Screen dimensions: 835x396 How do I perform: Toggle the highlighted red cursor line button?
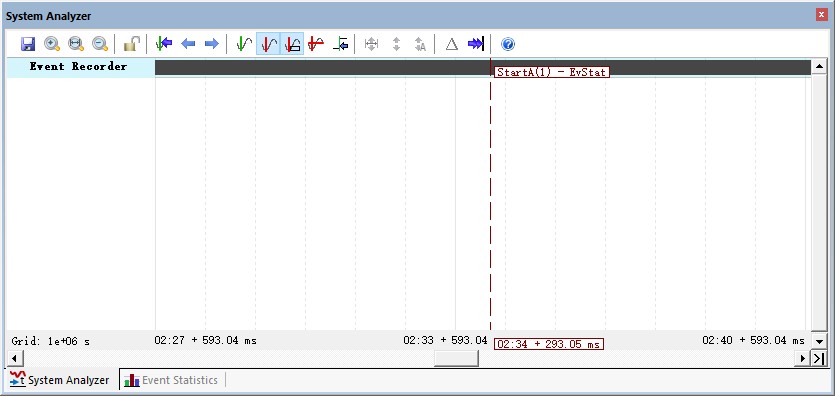pos(268,44)
